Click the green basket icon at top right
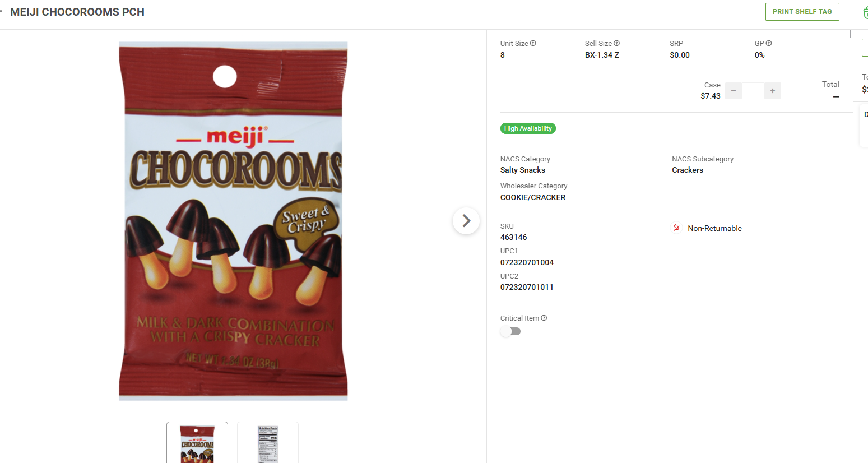The image size is (868, 463). coord(865,12)
